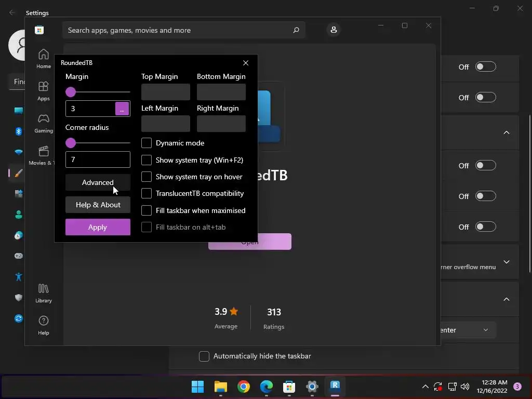Open Apps section in Store sidebar
The width and height of the screenshot is (532, 399).
44,91
